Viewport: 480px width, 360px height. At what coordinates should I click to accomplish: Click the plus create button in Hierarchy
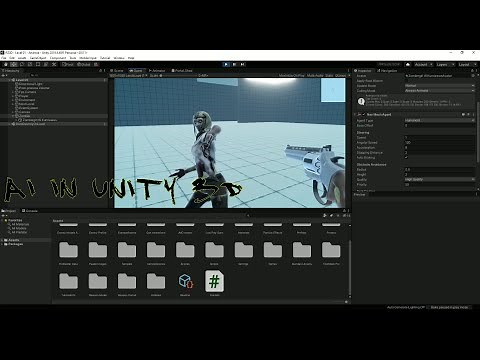[x=4, y=75]
